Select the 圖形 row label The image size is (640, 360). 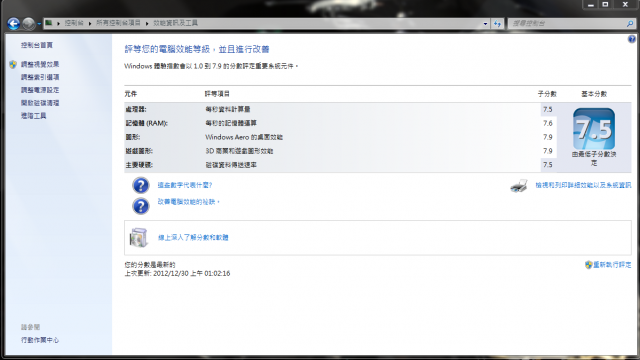(x=133, y=137)
